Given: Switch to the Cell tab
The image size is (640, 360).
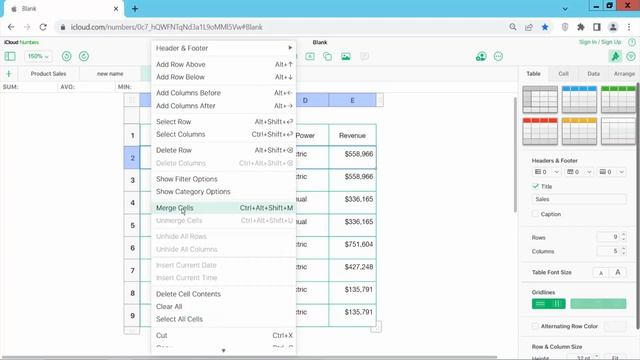Looking at the screenshot, I should [x=563, y=73].
